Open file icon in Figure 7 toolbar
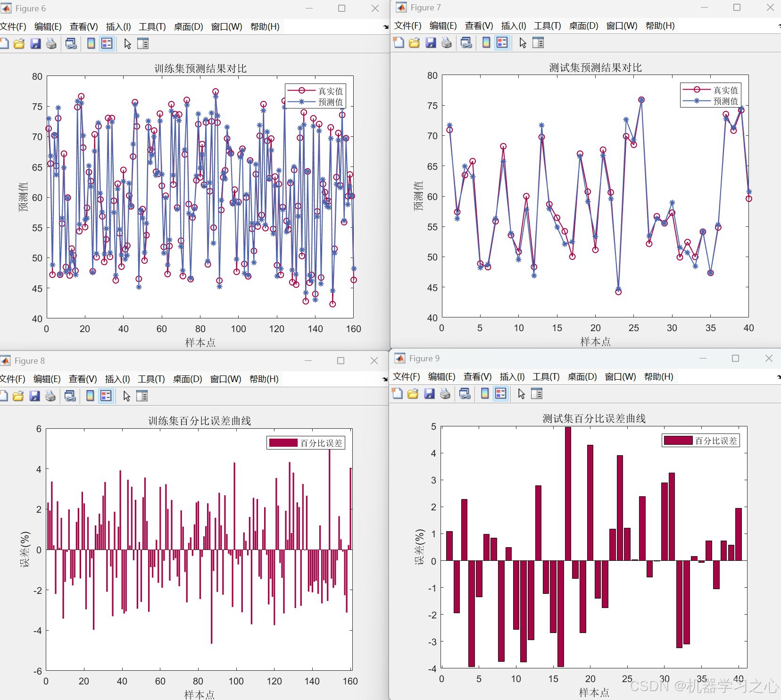 [415, 43]
